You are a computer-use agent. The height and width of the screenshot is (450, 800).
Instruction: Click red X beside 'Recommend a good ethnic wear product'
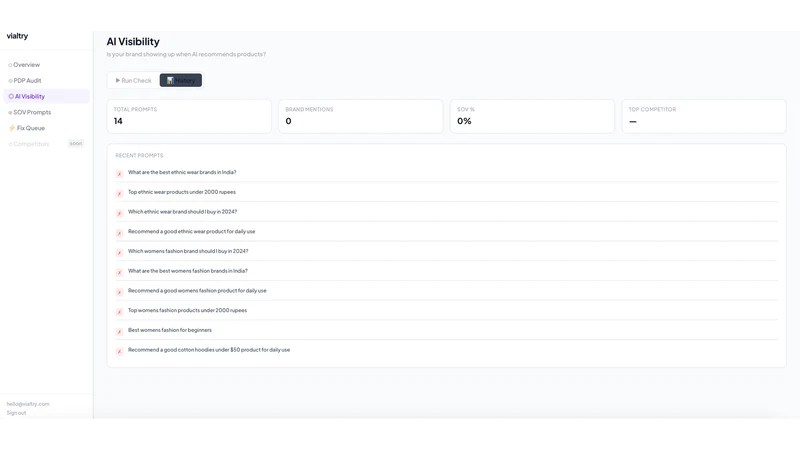coord(119,233)
